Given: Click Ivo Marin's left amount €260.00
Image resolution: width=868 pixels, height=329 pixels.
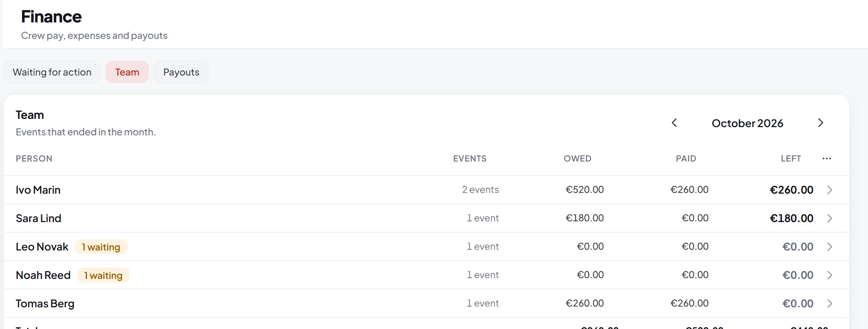Looking at the screenshot, I should coord(792,190).
